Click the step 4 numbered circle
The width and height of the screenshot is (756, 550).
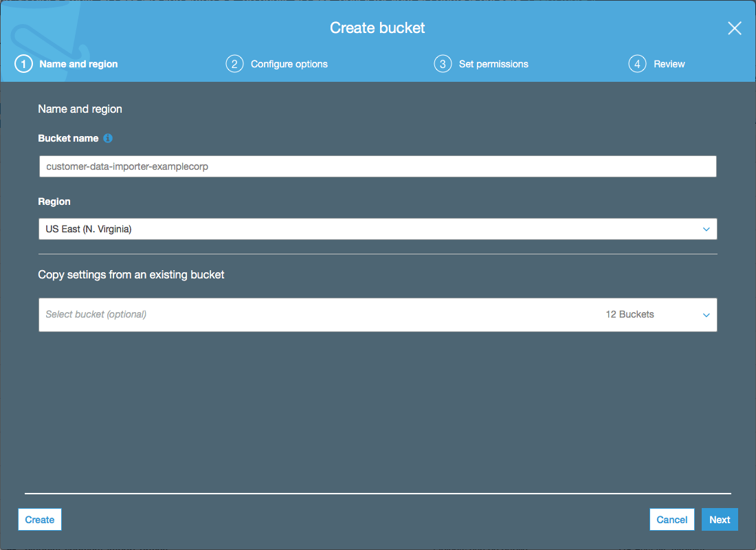pos(637,63)
